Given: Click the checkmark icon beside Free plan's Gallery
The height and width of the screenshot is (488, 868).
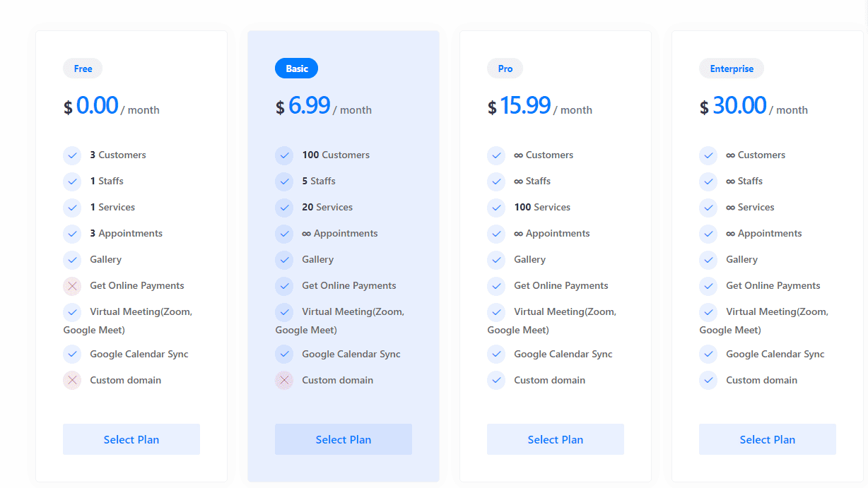Looking at the screenshot, I should click(x=72, y=260).
